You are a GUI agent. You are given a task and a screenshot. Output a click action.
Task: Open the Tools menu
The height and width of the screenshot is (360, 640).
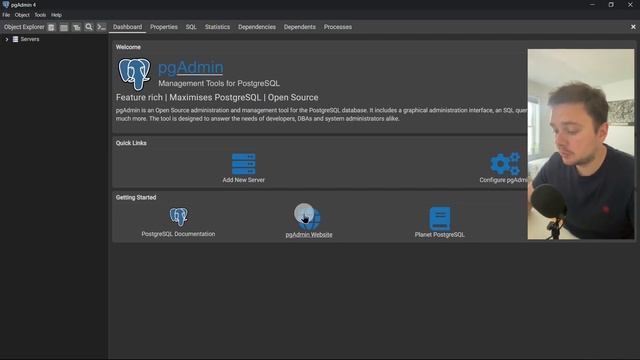click(40, 15)
